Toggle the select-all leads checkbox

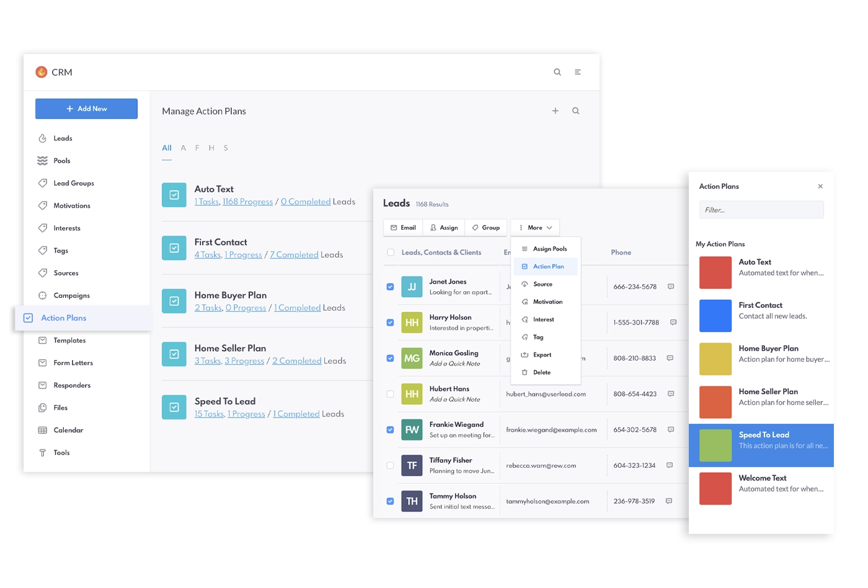click(391, 253)
